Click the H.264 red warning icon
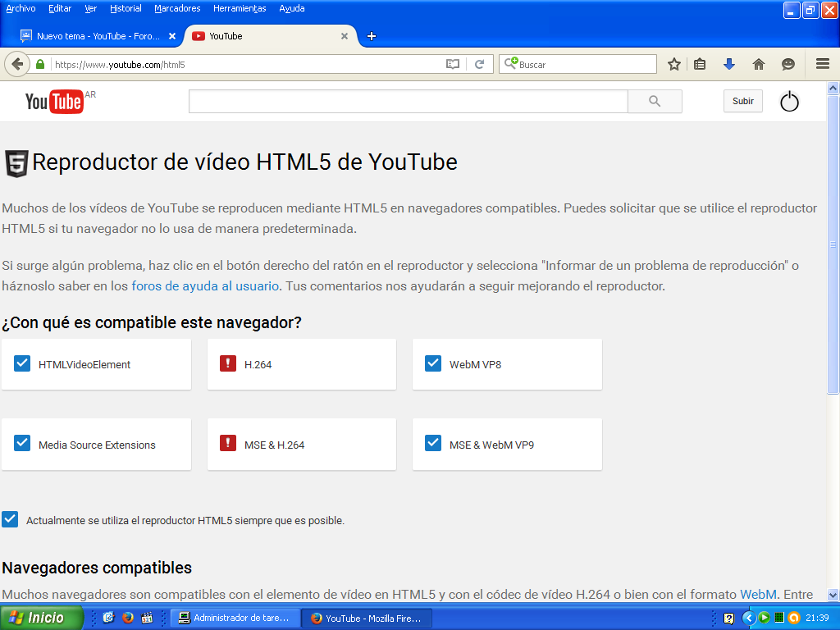Screen dimensions: 840x630 [228, 363]
